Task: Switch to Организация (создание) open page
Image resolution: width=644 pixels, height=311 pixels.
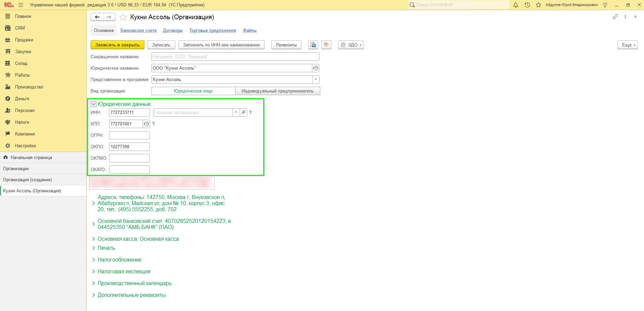Action: pos(43,180)
